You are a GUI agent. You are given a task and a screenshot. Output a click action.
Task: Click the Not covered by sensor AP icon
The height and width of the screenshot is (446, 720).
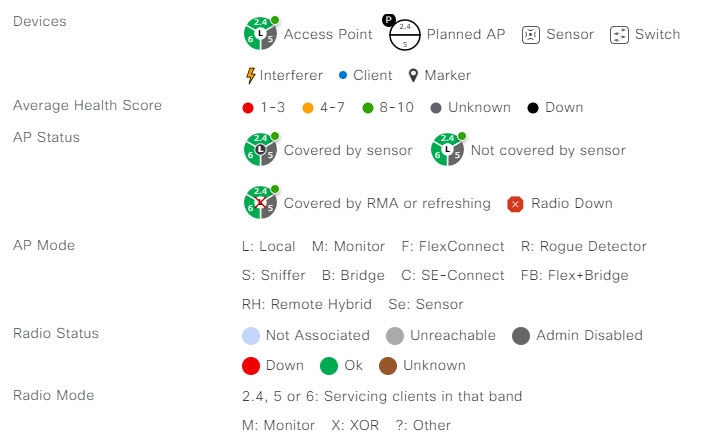(x=448, y=149)
